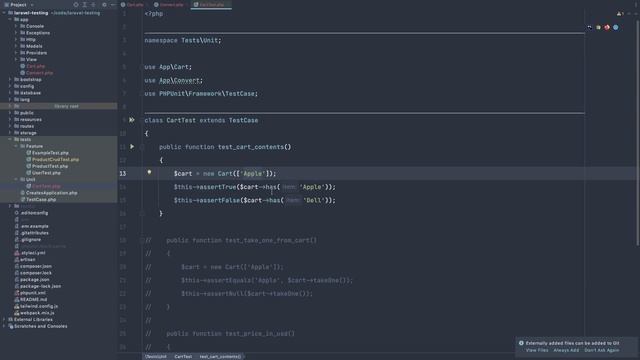Expand the Exceptions folder
The image size is (640, 360).
(x=16, y=33)
